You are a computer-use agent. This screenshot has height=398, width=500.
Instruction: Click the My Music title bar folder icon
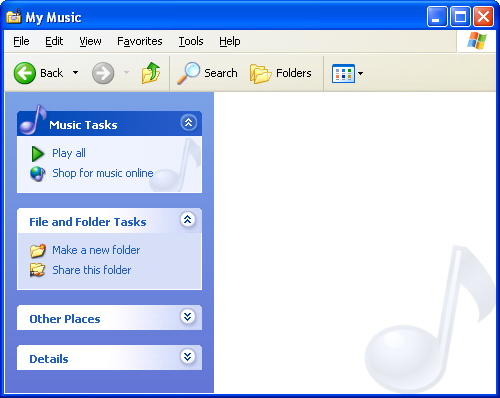[x=14, y=16]
